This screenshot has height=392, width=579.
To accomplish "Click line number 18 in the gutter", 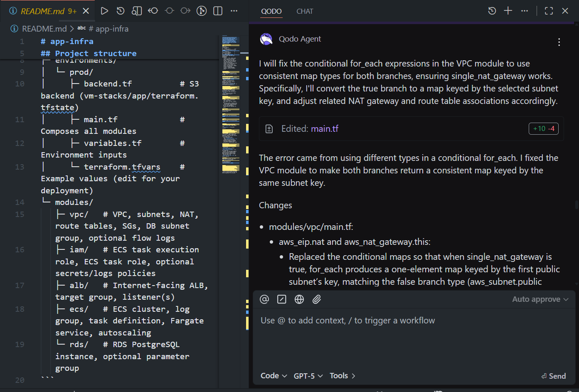I will [x=20, y=309].
